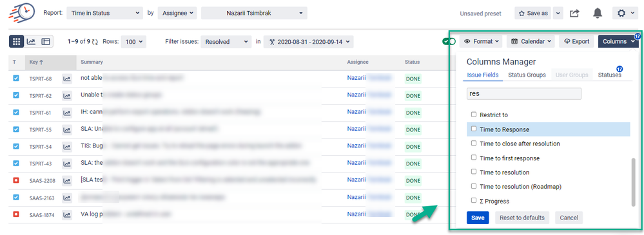The image size is (644, 235).
Task: Check the Time to resolution field
Action: click(474, 172)
